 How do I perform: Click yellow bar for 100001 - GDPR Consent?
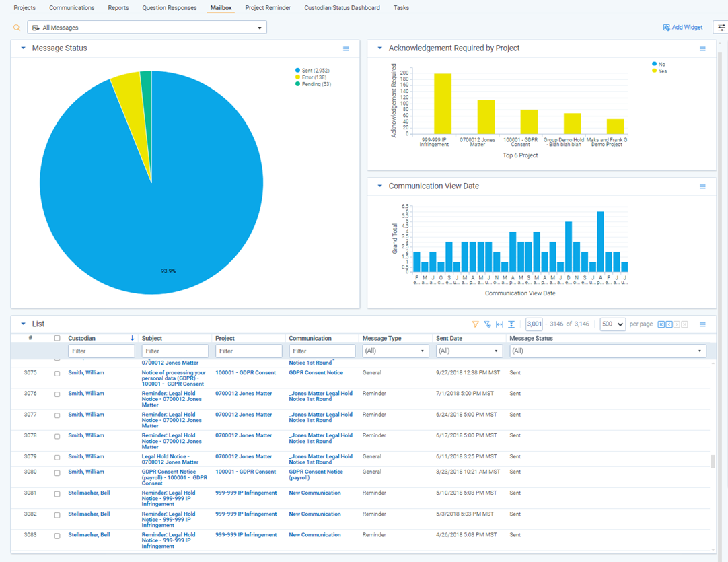click(529, 122)
